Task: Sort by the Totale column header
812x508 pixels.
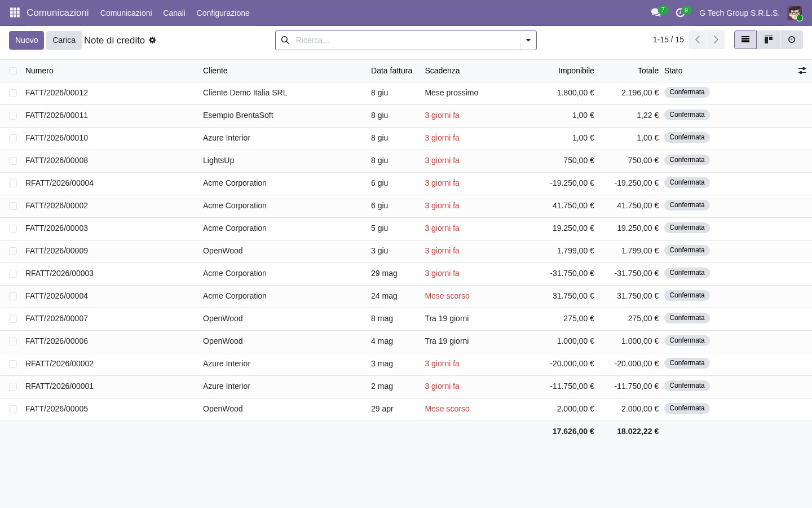Action: coord(648,71)
